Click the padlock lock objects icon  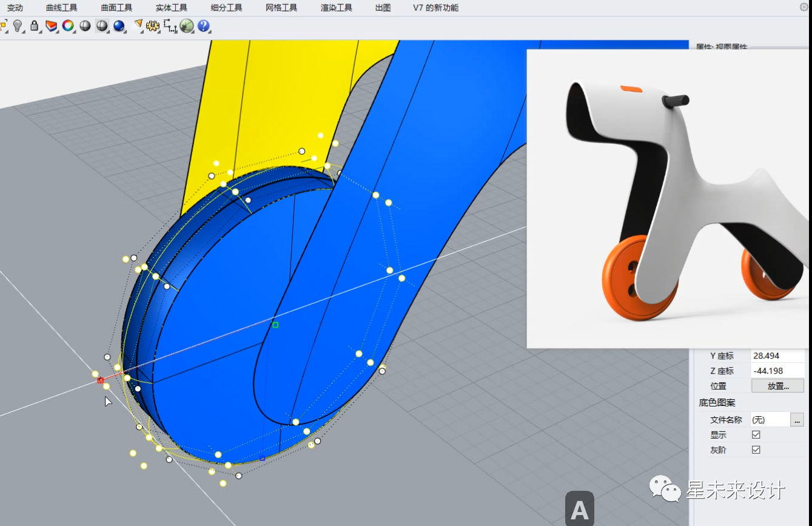35,25
